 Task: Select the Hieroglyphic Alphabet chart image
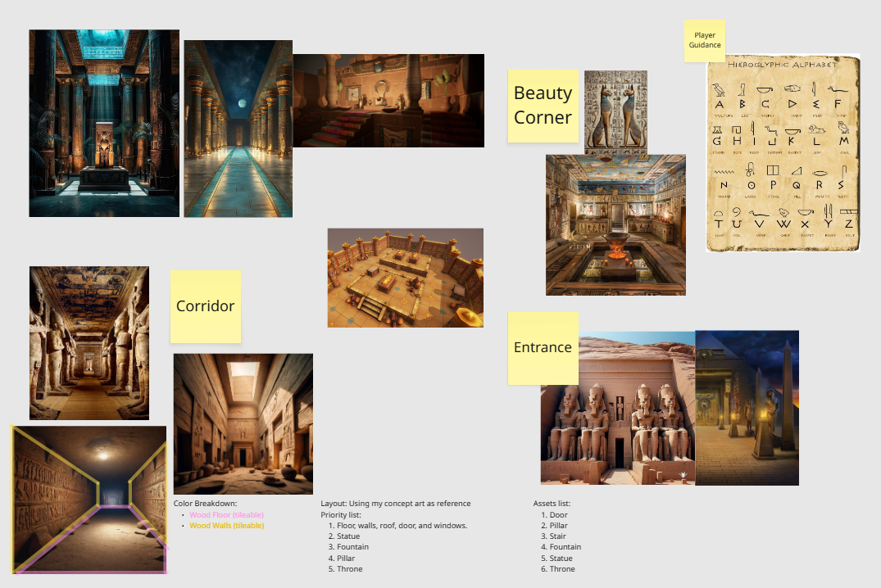point(783,153)
